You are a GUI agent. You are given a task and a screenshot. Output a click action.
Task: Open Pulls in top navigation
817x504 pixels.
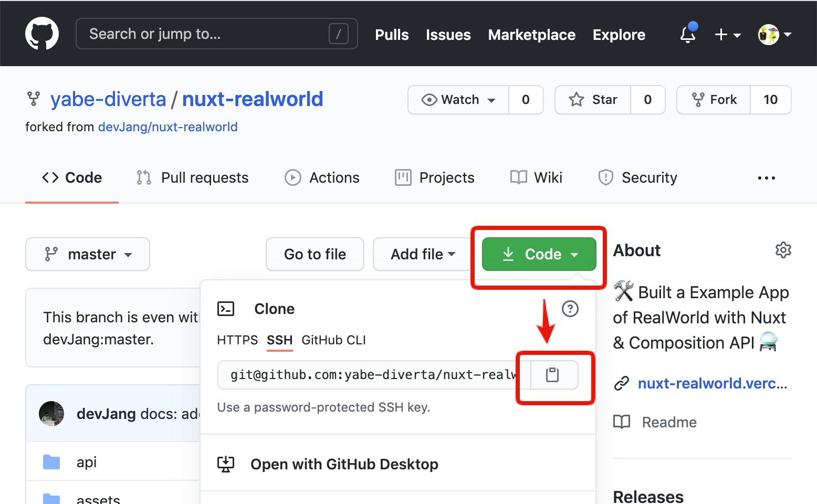[x=392, y=35]
